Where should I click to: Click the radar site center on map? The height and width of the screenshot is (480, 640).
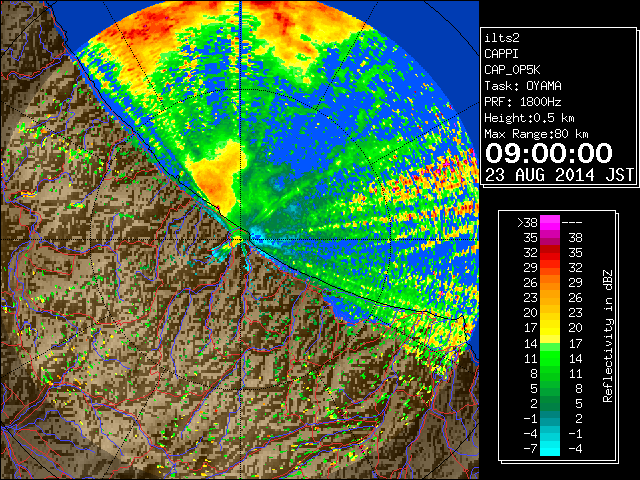point(241,239)
